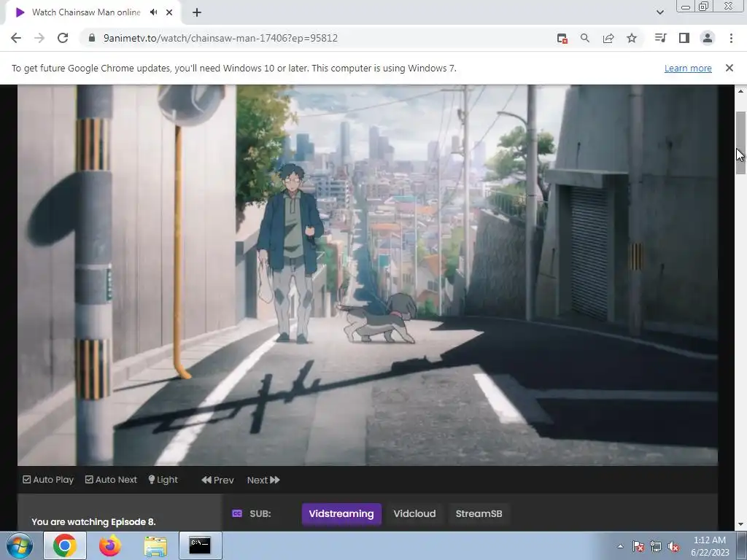Show hidden system tray icons

620,546
